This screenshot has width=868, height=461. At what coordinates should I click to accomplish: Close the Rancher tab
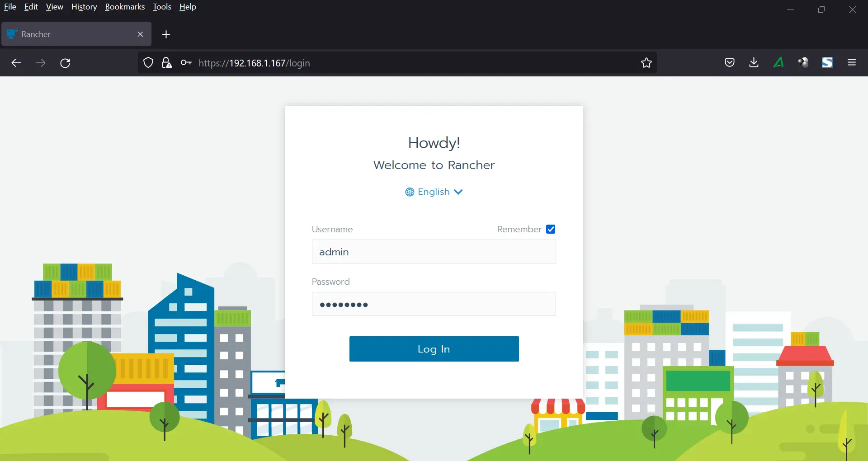tap(140, 34)
